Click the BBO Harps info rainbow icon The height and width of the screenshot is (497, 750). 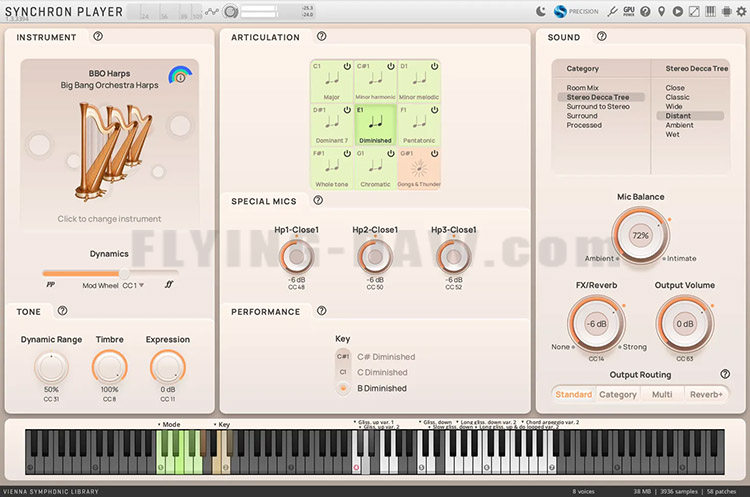[180, 75]
